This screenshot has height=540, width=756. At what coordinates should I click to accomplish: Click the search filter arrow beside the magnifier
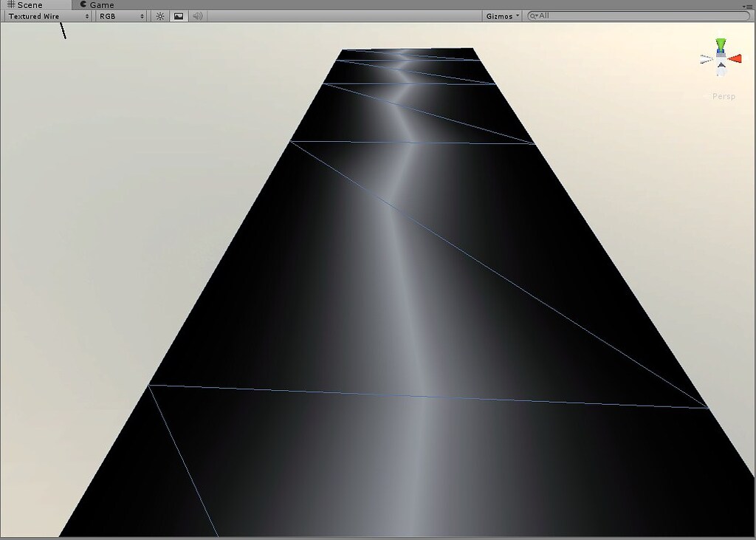536,15
